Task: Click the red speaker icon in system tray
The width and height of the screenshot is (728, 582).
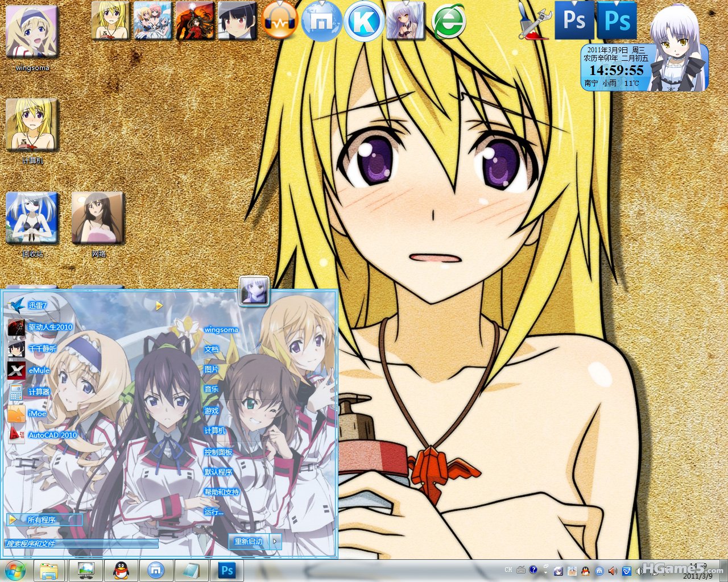Action: pos(613,571)
